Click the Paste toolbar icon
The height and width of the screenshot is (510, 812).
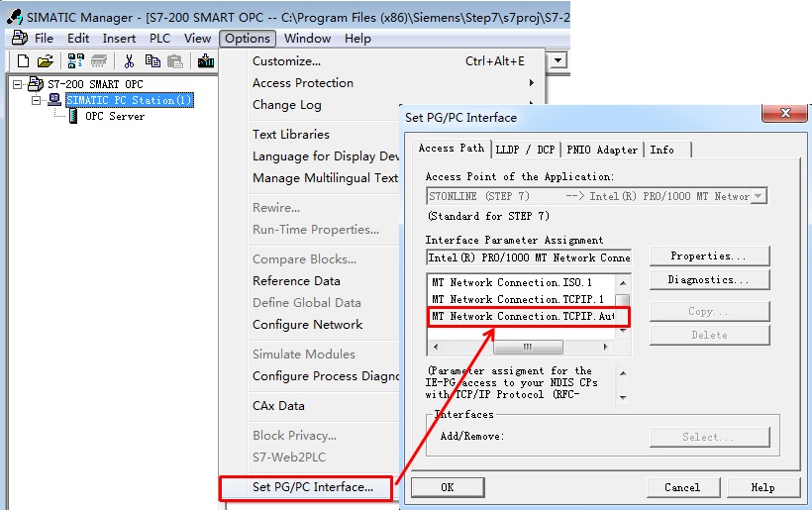click(x=175, y=61)
